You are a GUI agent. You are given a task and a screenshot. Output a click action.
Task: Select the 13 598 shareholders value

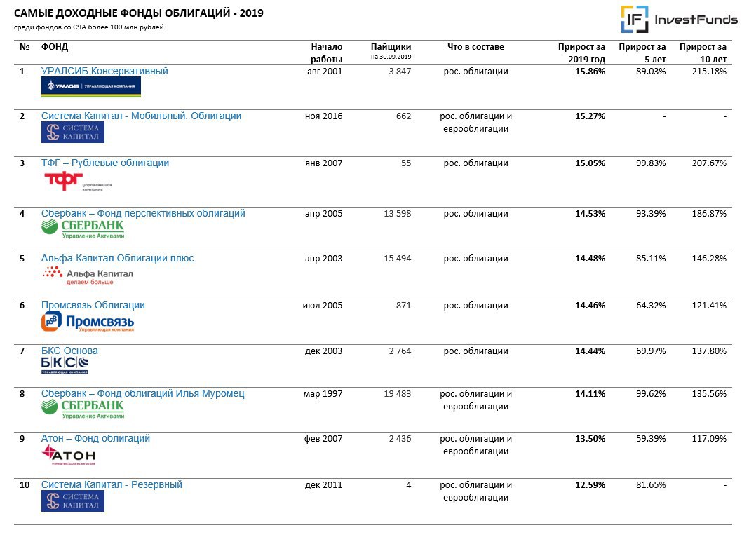(x=397, y=214)
